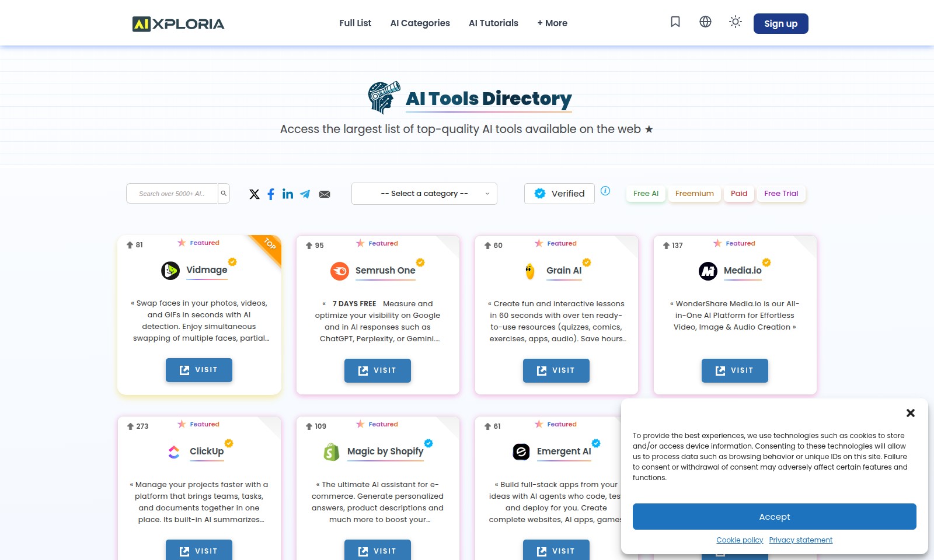Visit Semrush One via VISIT button
The image size is (934, 560).
(x=378, y=370)
